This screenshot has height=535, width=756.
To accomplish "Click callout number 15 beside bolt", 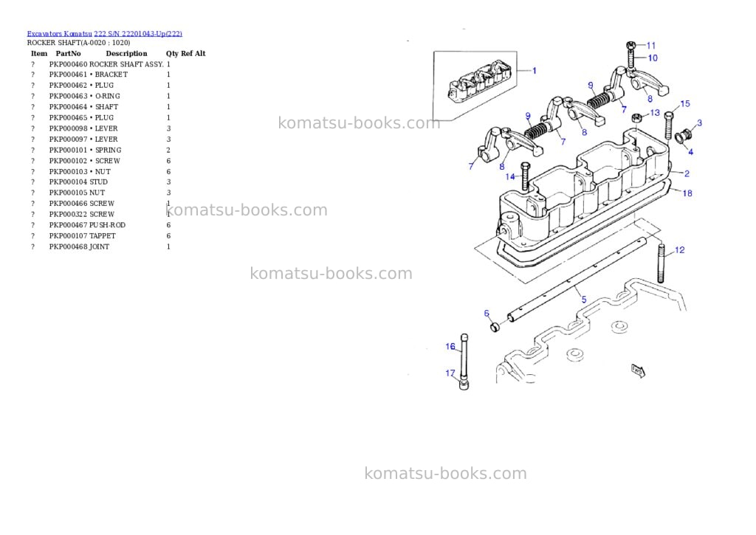I will 684,103.
